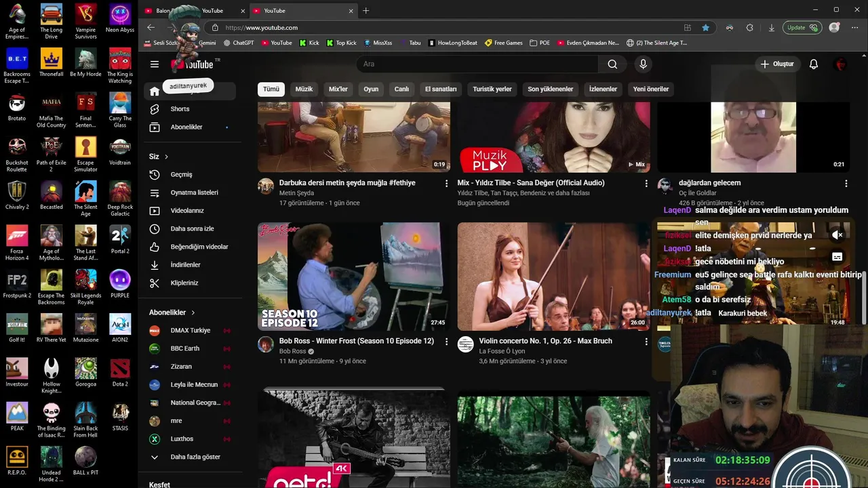Viewport: 868px width, 488px height.
Task: Select the Canlı filter chip
Action: pos(402,89)
